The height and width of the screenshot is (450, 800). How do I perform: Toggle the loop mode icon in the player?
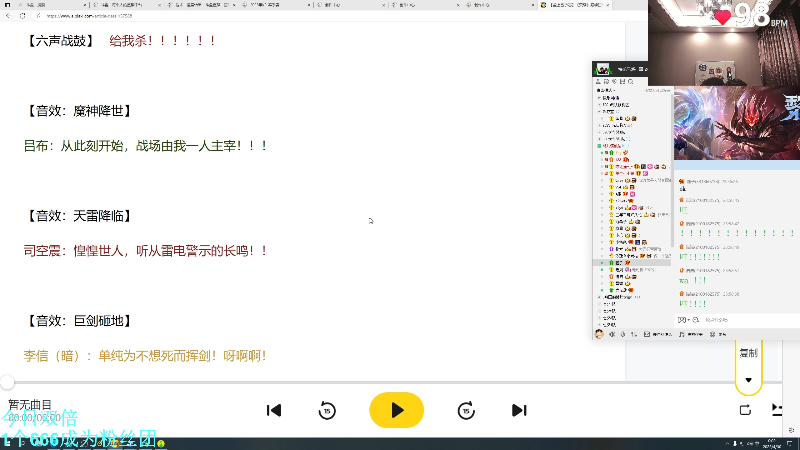pos(745,410)
